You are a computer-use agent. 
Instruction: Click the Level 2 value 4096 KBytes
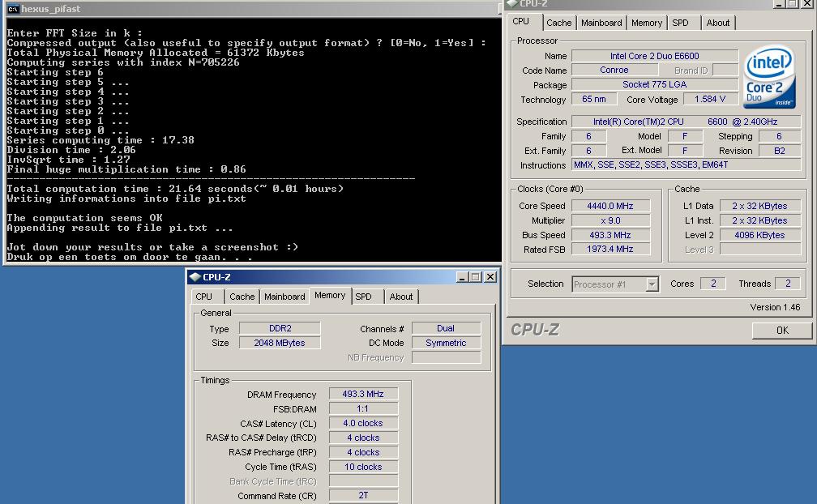759,235
